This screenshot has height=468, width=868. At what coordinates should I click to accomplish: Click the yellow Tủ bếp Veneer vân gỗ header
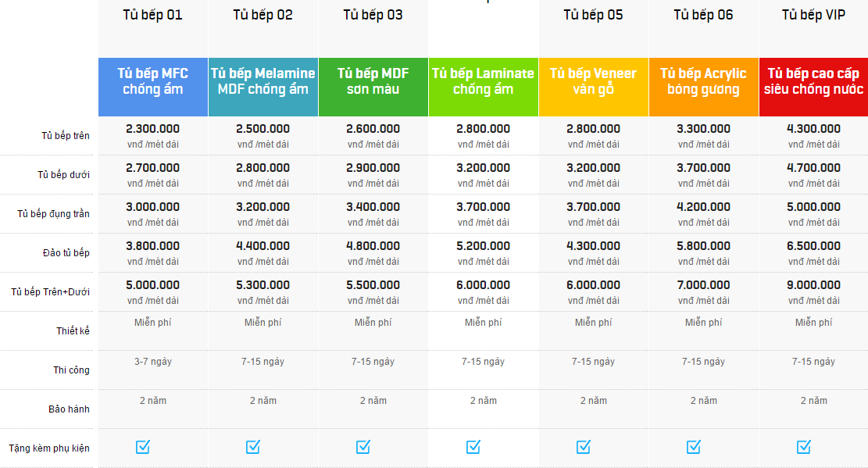(594, 87)
